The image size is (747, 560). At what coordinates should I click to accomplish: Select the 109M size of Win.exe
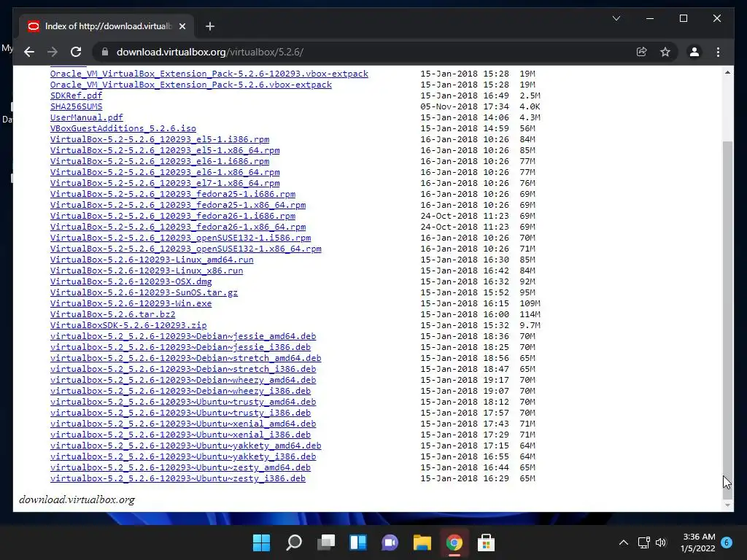[530, 304]
